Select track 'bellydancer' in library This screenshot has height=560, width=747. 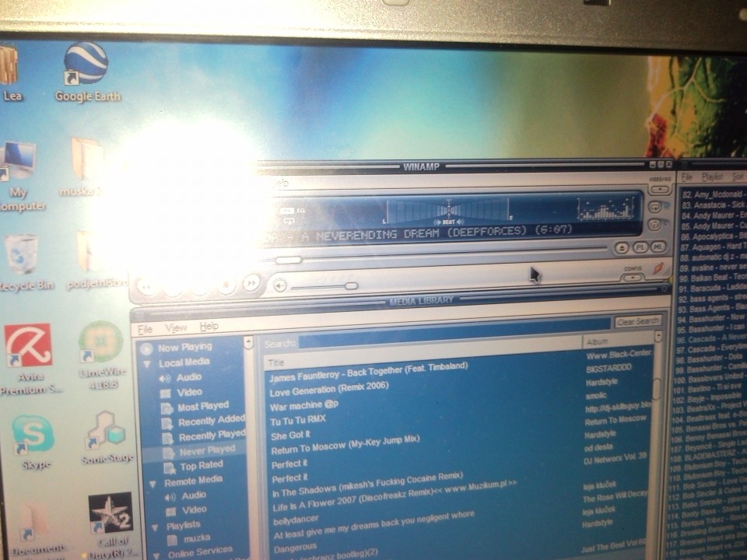[x=296, y=520]
